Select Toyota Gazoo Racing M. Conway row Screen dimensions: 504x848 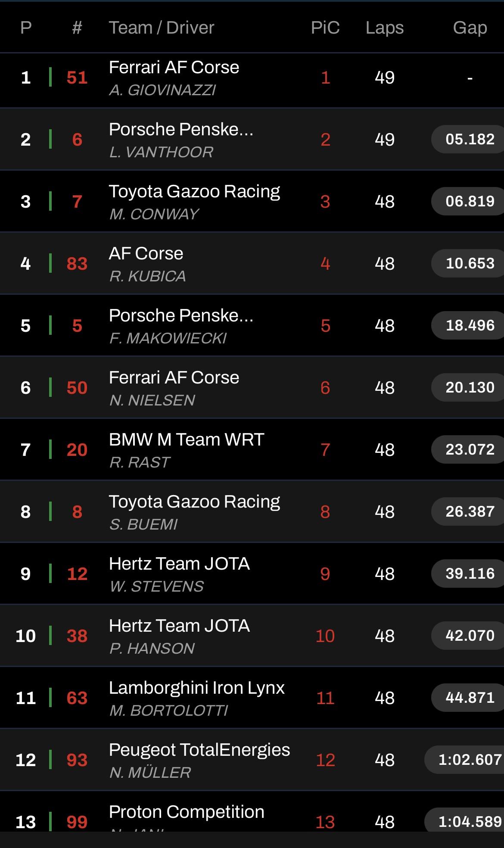[252, 202]
